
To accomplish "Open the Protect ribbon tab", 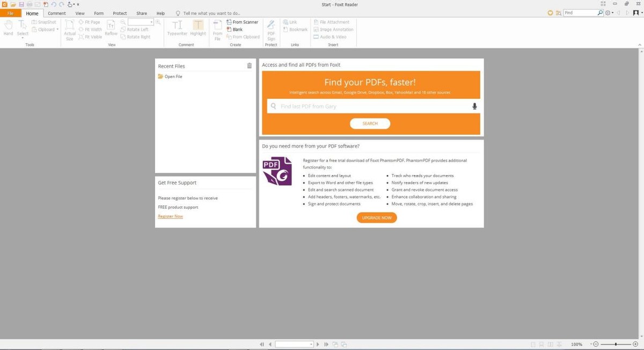I will [120, 13].
